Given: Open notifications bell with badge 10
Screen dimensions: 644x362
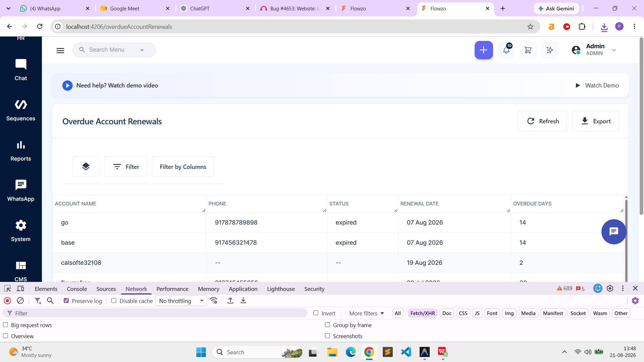Looking at the screenshot, I should pyautogui.click(x=506, y=50).
